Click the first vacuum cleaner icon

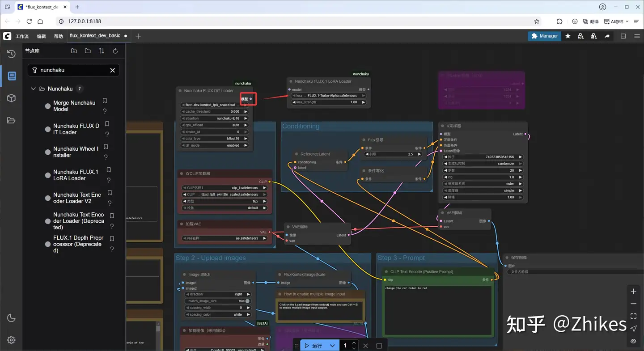click(581, 36)
